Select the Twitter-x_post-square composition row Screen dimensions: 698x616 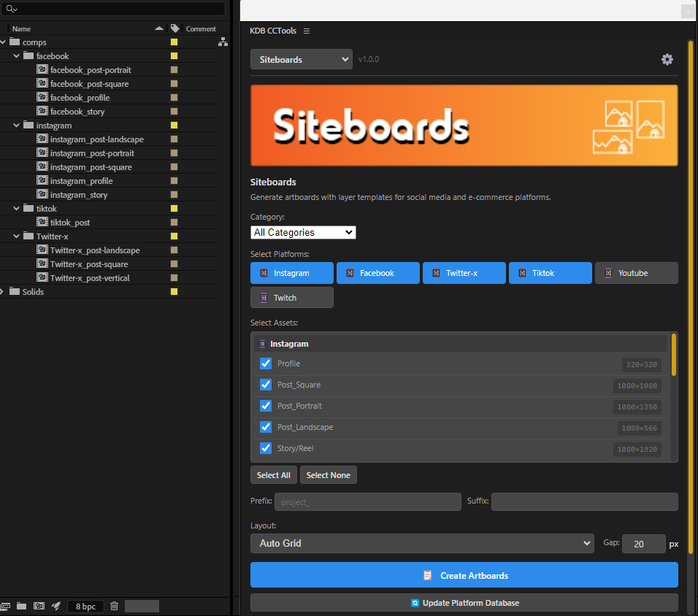108,264
